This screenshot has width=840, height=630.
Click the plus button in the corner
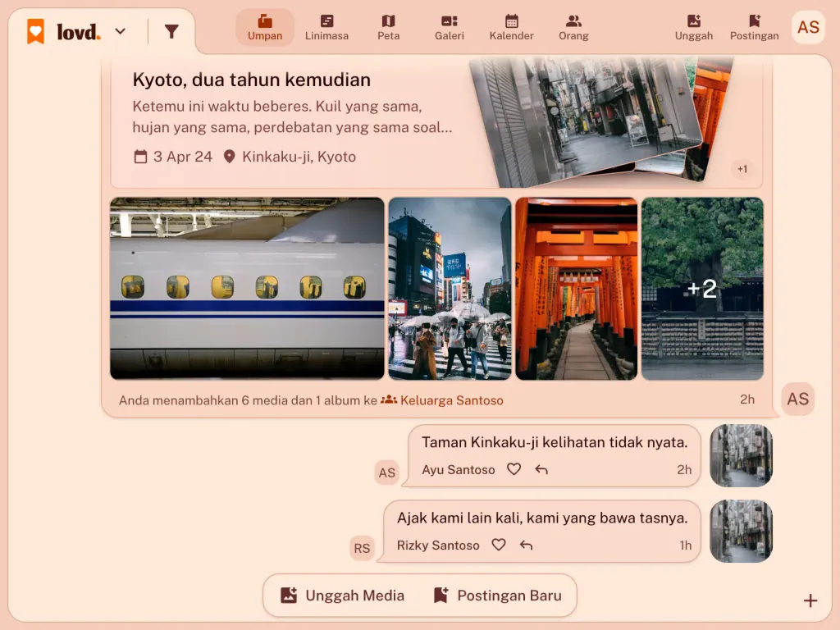810,600
